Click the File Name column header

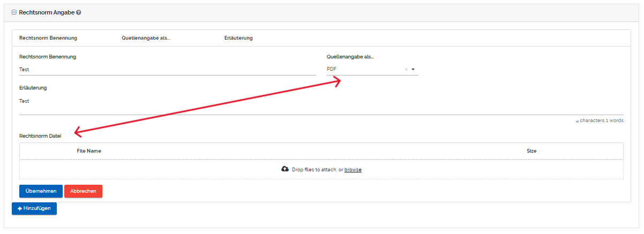(x=89, y=151)
